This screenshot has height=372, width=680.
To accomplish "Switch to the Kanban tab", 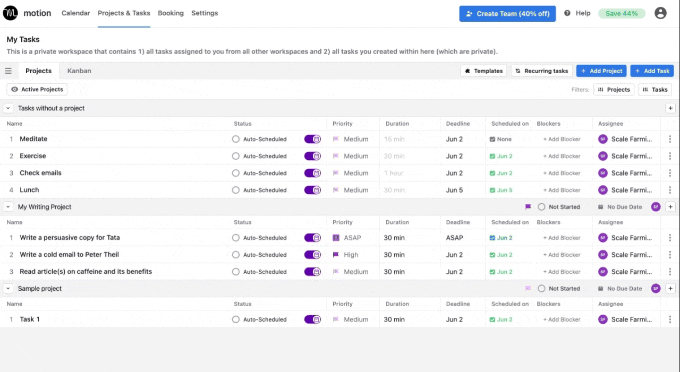I will point(79,71).
